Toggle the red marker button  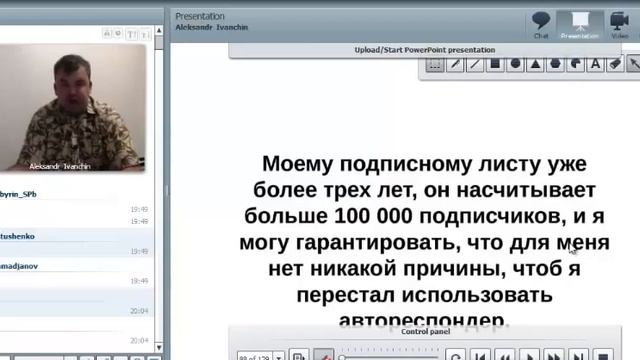click(324, 355)
